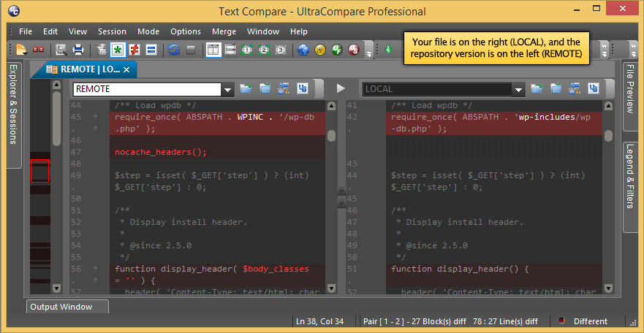Click the difference overview map strip
Image resolution: width=644 pixels, height=333 pixels.
point(40,185)
